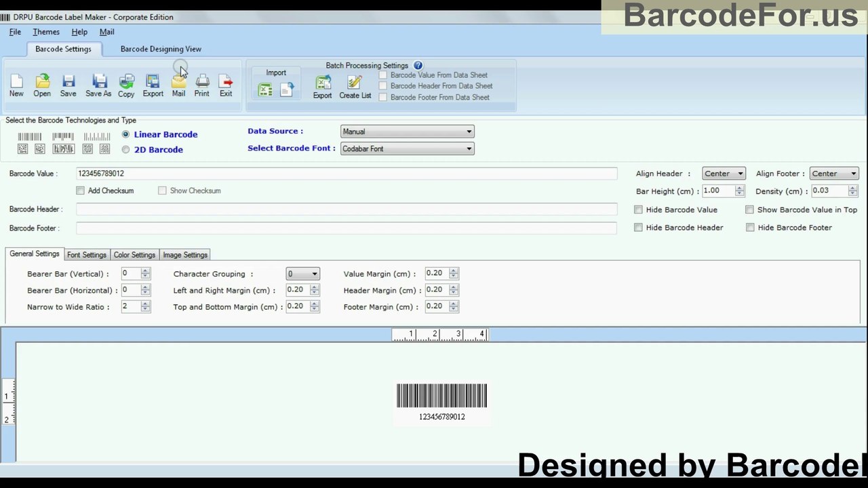The width and height of the screenshot is (868, 488).
Task: Click the Barcode Value input field
Action: pos(347,174)
